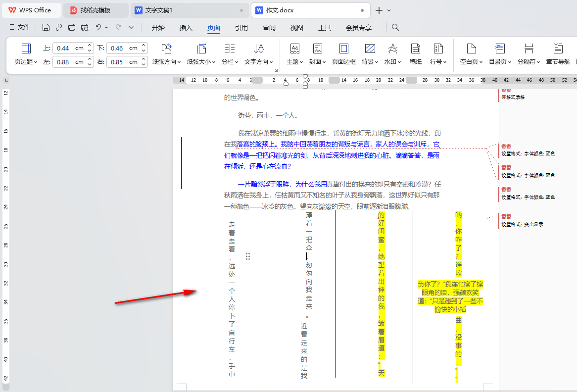Switch to the 插入 tab

pyautogui.click(x=186, y=28)
